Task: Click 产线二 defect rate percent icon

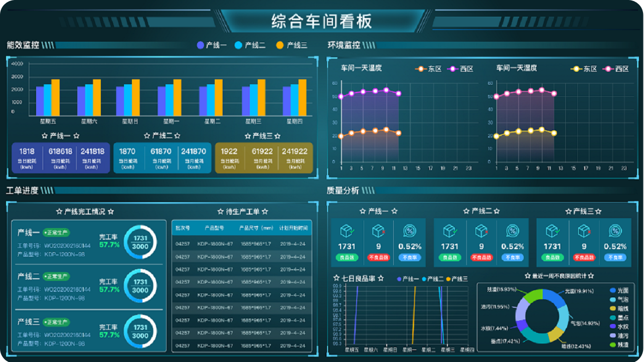Action: tap(513, 231)
